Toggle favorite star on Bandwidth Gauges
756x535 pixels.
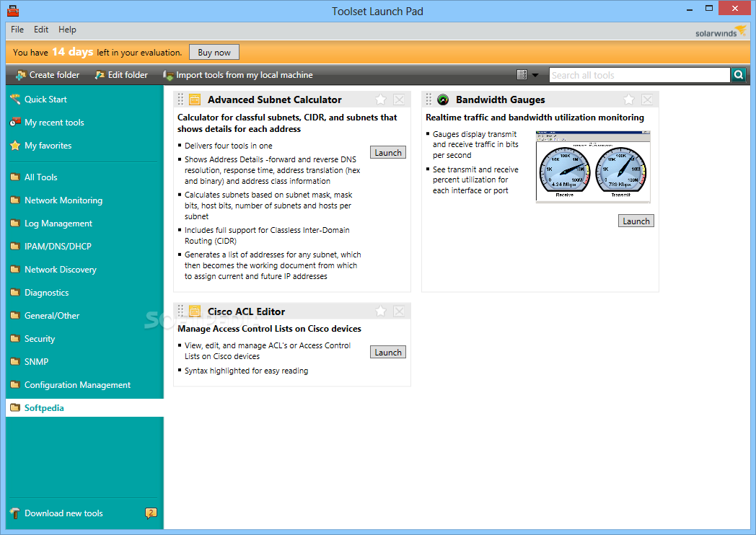tap(629, 100)
